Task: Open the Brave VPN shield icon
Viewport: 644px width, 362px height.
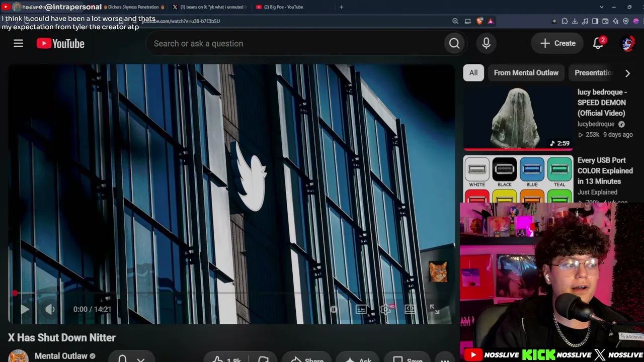Action: 626,21
